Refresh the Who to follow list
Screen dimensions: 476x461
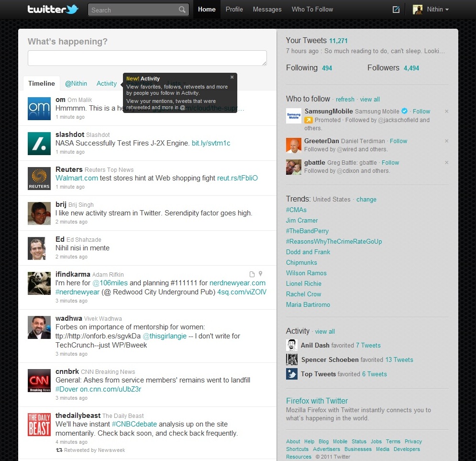coord(345,100)
